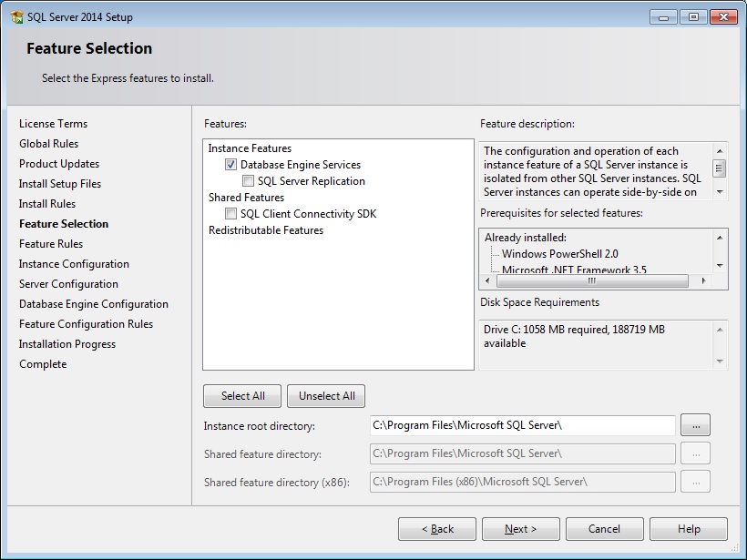The image size is (747, 560).
Task: Cancel the SQL Server setup
Action: (604, 528)
